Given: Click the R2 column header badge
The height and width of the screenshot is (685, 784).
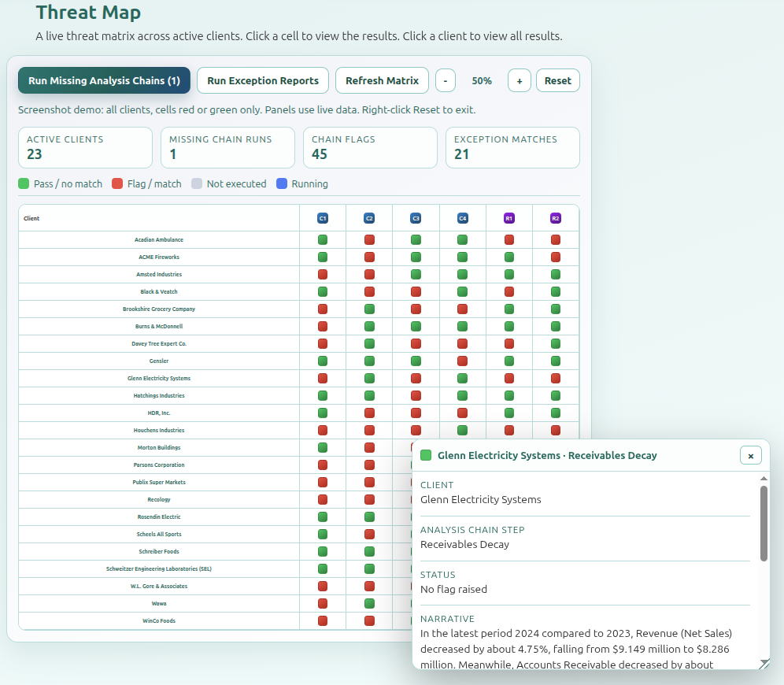Looking at the screenshot, I should point(556,219).
